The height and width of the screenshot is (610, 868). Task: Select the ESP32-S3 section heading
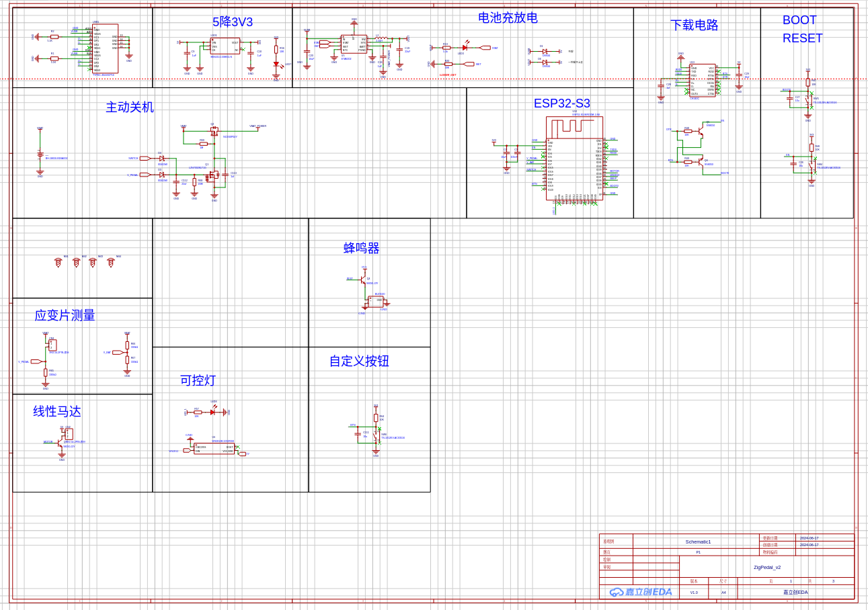(562, 103)
